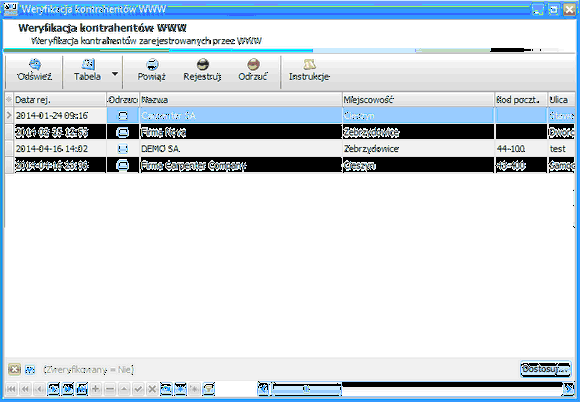Viewport: 580px width, 402px height.
Task: Open the Instrukcje help icon
Action: pyautogui.click(x=309, y=64)
